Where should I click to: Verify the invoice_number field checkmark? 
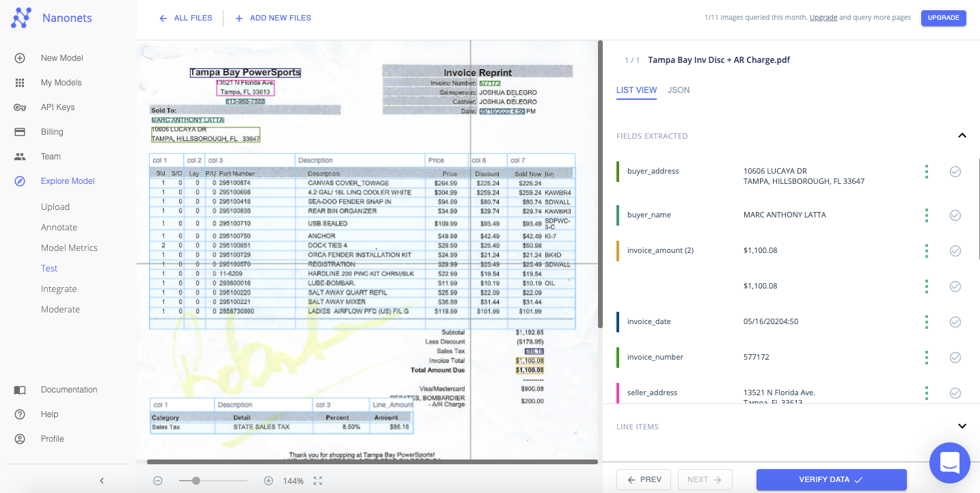(x=955, y=358)
